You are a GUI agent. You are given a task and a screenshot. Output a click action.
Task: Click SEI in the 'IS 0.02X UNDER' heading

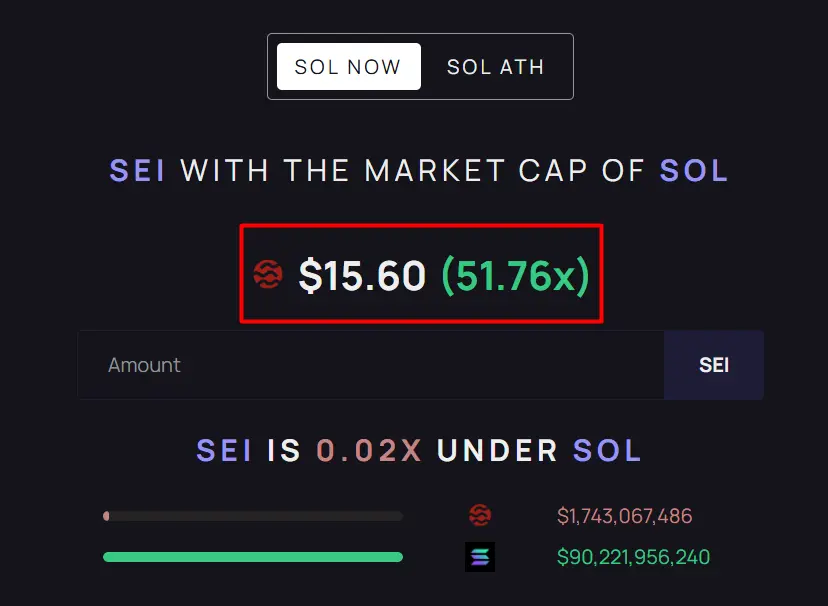pyautogui.click(x=224, y=450)
